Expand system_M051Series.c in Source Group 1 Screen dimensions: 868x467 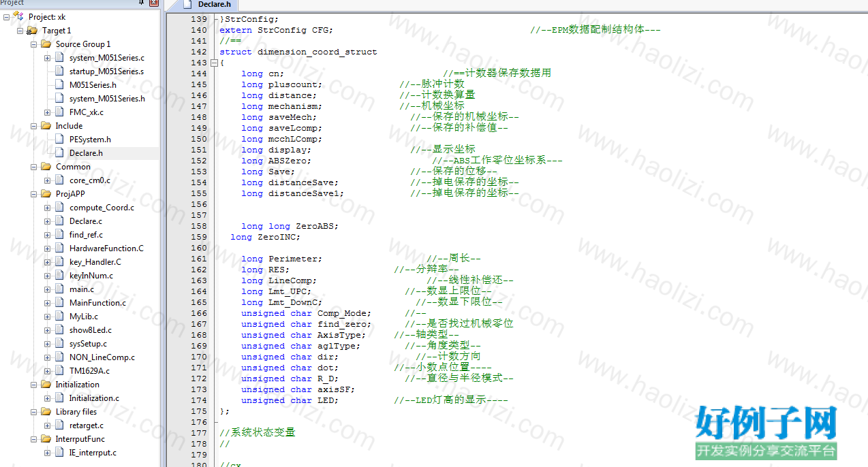[47, 58]
